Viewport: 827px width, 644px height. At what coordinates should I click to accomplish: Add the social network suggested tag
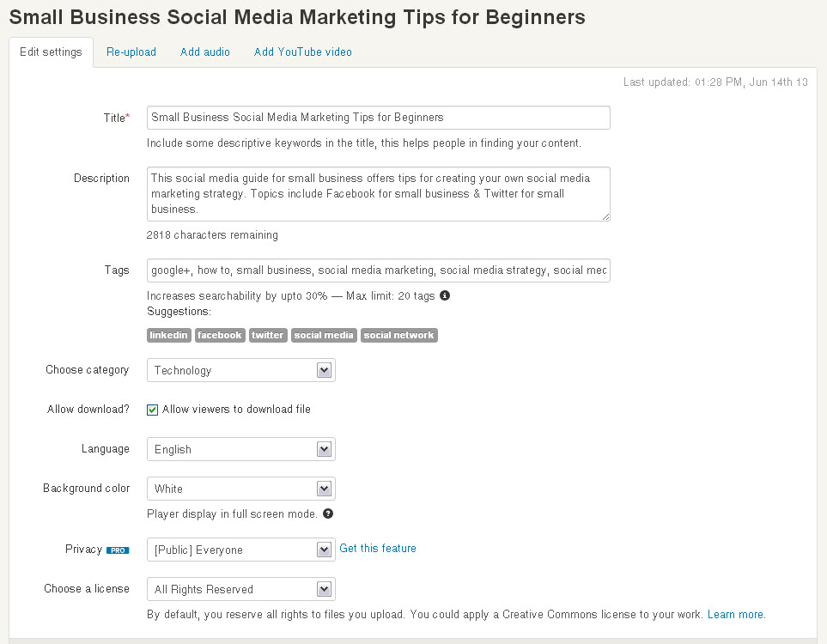coord(399,336)
